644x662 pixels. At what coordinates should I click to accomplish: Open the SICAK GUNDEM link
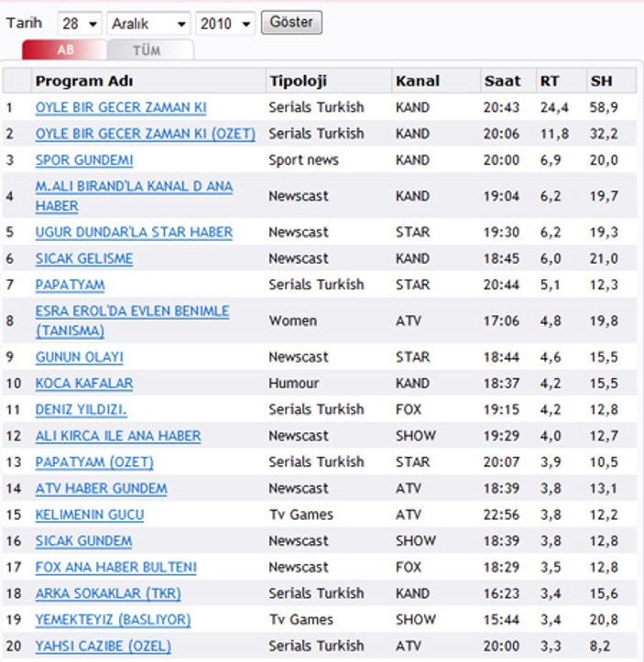83,541
